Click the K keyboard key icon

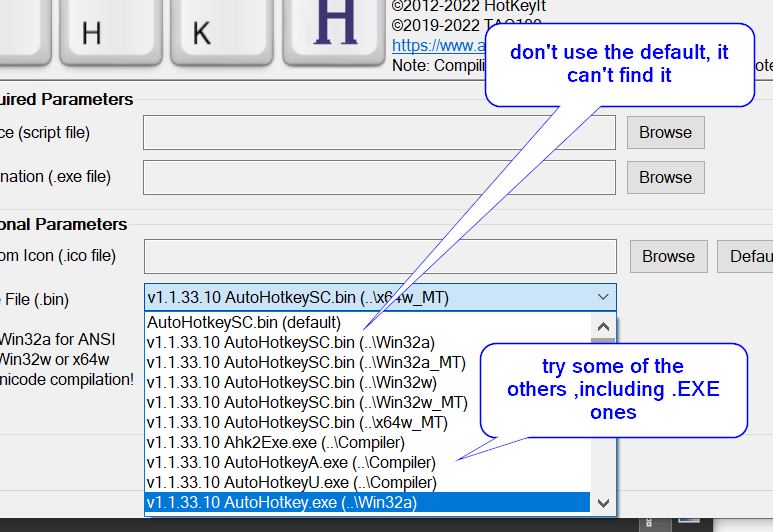click(x=201, y=32)
